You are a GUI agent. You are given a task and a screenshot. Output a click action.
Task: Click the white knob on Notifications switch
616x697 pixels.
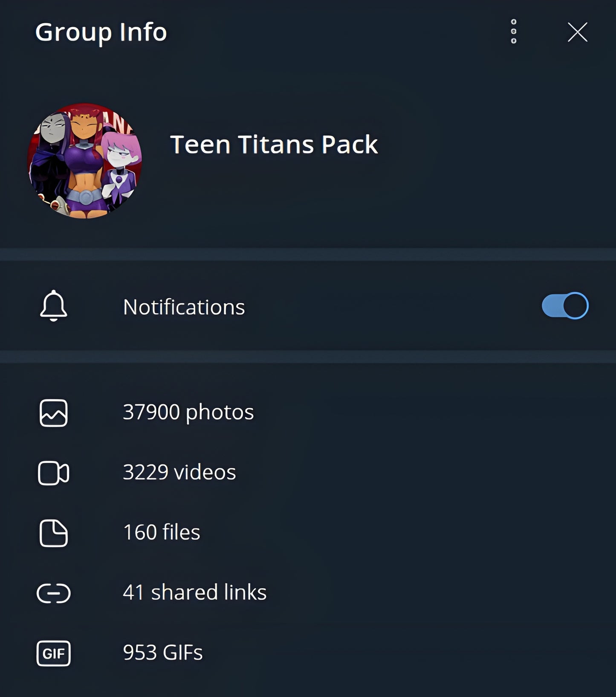tap(576, 306)
